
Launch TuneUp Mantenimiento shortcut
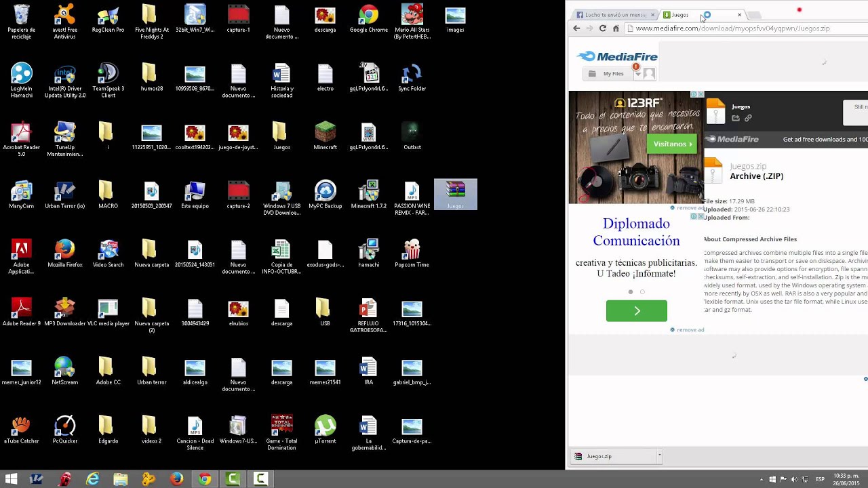click(64, 139)
